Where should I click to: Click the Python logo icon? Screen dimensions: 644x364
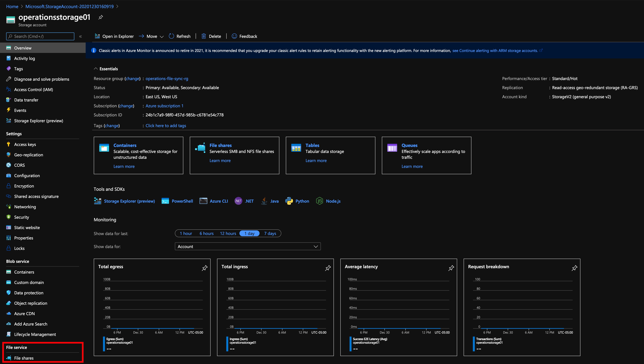tap(289, 201)
